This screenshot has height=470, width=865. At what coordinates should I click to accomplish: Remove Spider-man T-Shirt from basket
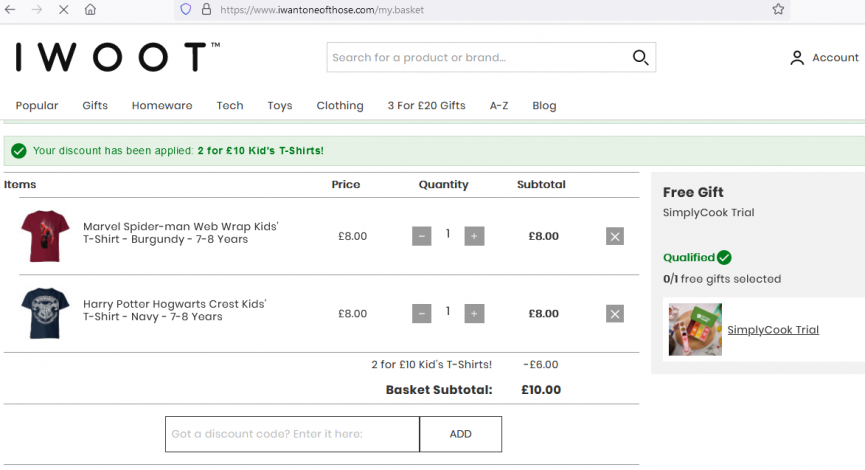click(615, 236)
